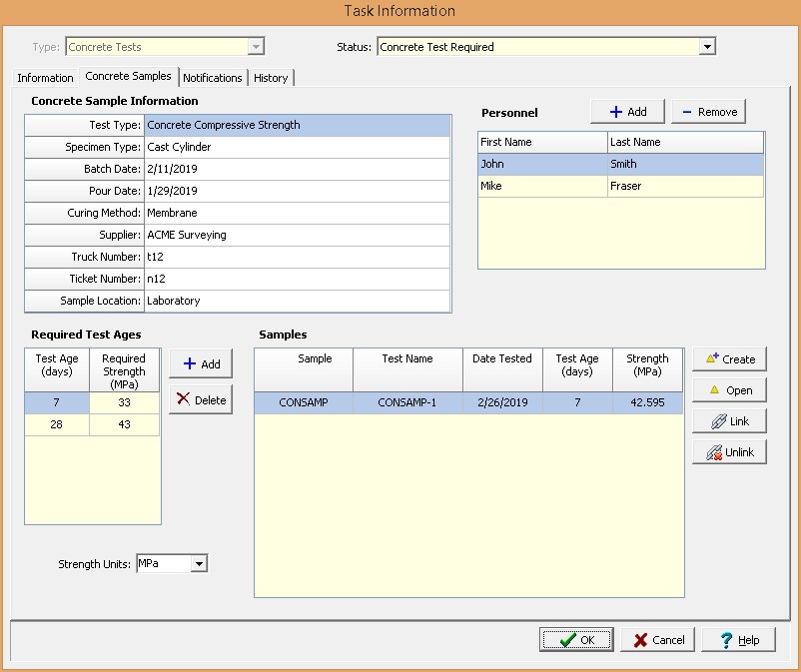Create a new concrete sample

(729, 358)
